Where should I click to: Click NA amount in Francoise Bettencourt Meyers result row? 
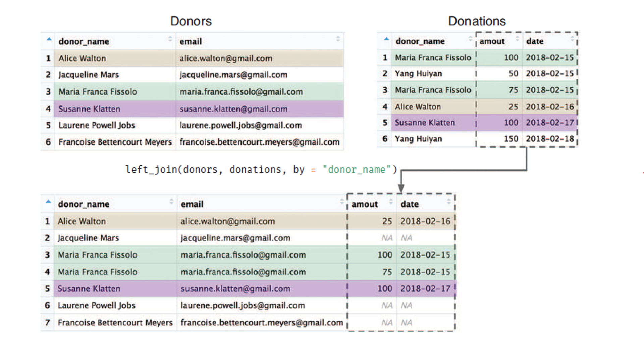coord(387,323)
